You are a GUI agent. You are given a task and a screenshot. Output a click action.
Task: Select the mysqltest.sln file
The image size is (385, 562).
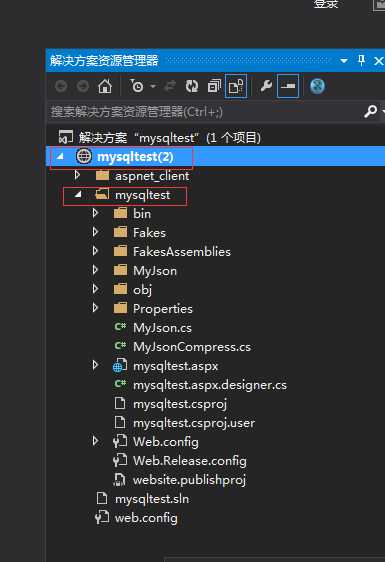152,499
